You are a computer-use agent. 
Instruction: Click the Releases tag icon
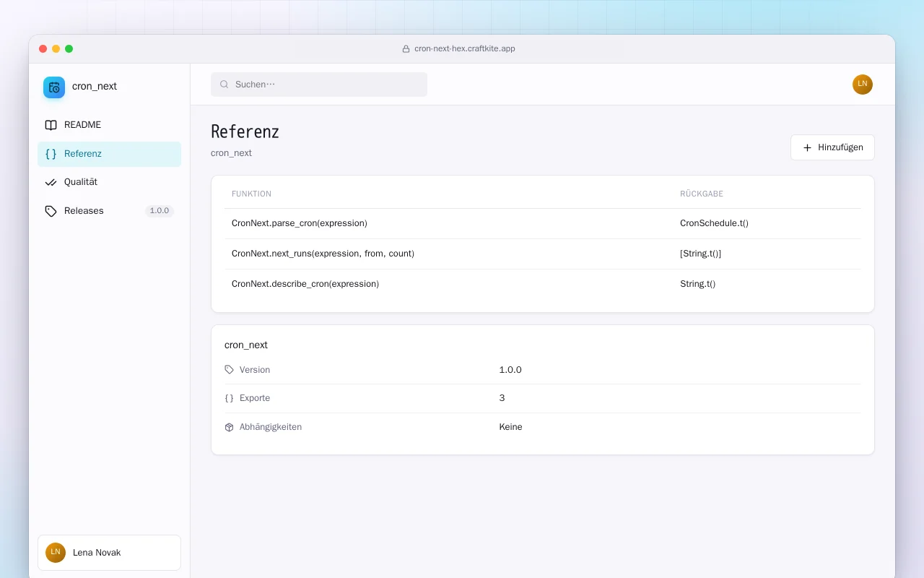(51, 211)
